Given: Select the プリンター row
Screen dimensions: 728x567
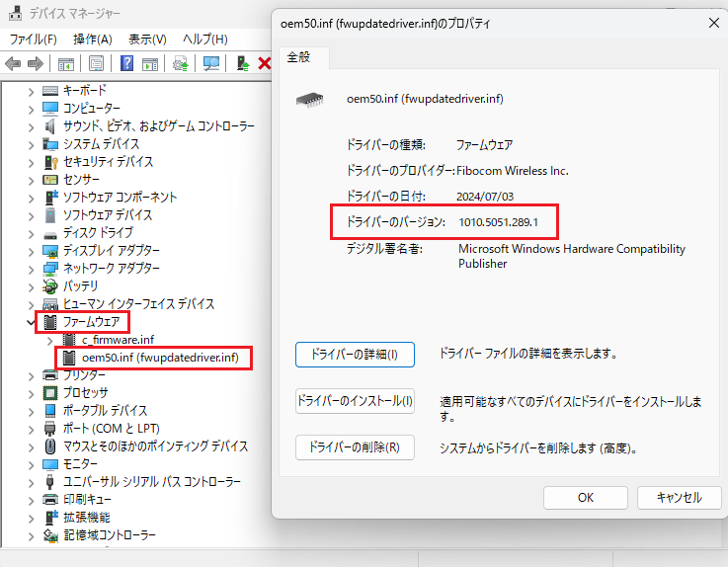Looking at the screenshot, I should [x=84, y=374].
